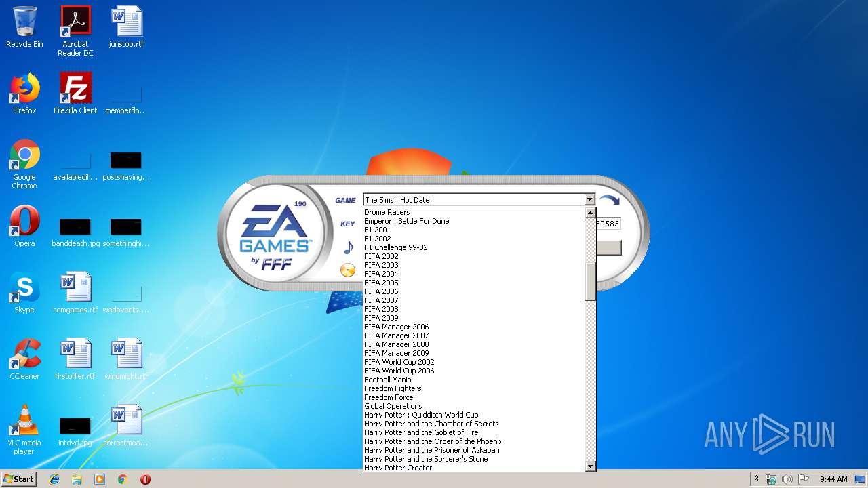Open windmight.rtf document icon

(x=126, y=359)
